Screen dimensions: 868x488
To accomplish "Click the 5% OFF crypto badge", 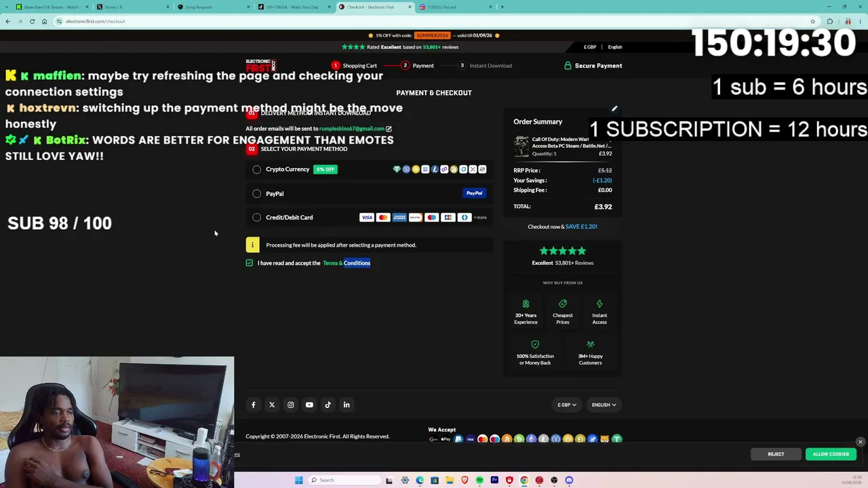I will point(325,169).
